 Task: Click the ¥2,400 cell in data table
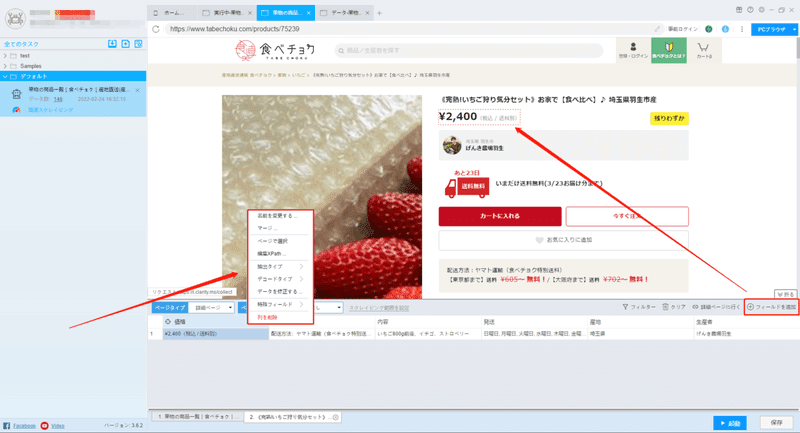[x=215, y=334]
